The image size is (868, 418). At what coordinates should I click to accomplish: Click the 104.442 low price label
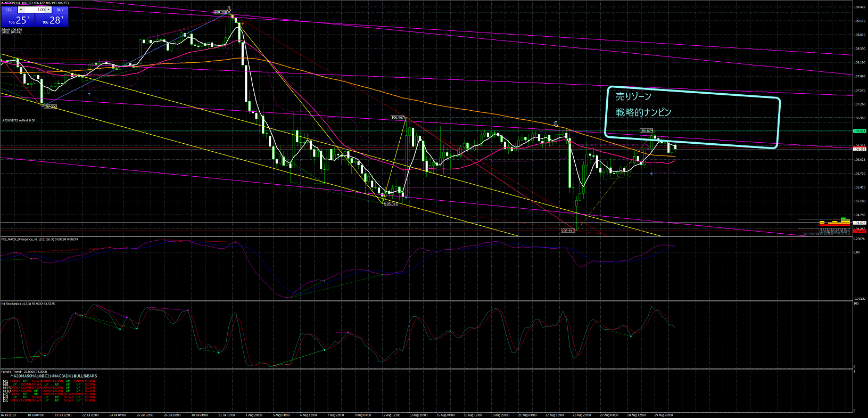point(568,231)
